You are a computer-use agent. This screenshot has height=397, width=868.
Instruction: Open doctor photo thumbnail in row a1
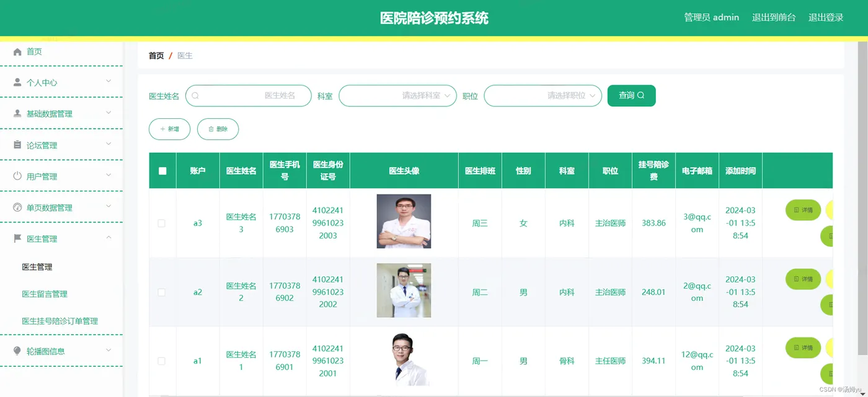pyautogui.click(x=404, y=359)
